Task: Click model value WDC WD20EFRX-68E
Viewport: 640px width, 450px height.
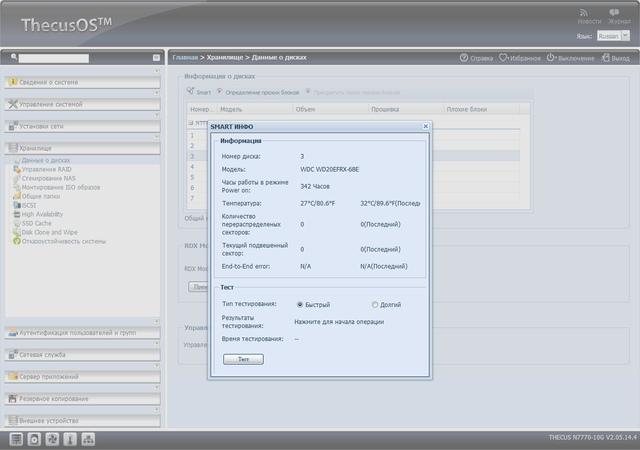Action: pos(330,169)
